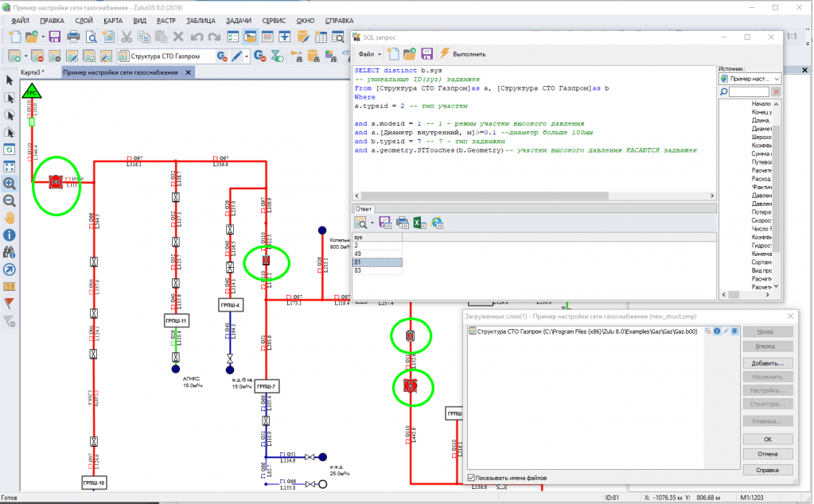Screen dimensions: 814x504
Task: Switch to the Карта3 tab
Action: pos(33,72)
